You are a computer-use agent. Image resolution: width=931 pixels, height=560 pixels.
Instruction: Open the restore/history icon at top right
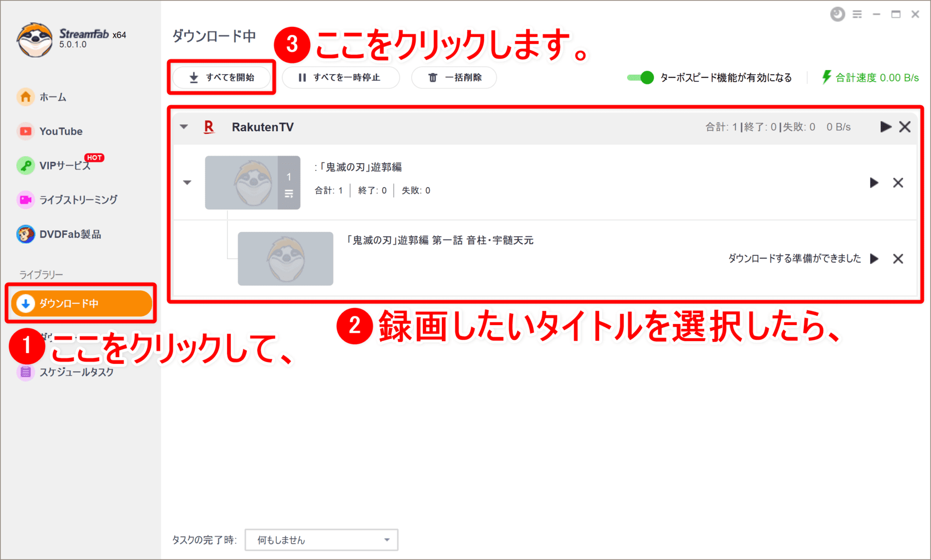[837, 14]
